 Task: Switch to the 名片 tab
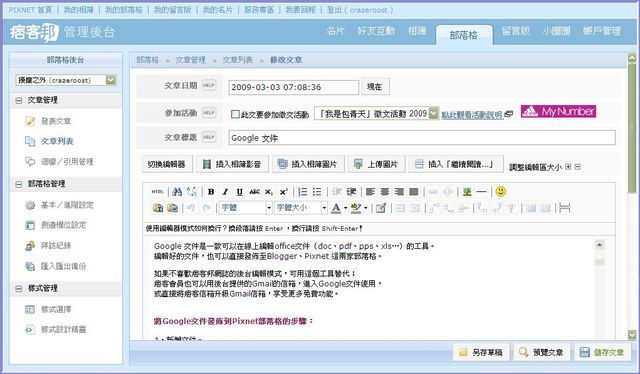336,31
